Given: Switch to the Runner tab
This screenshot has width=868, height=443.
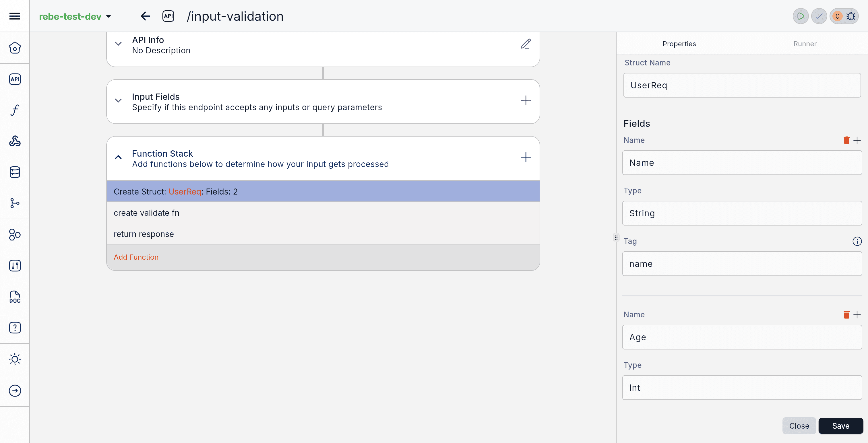Looking at the screenshot, I should [x=805, y=44].
